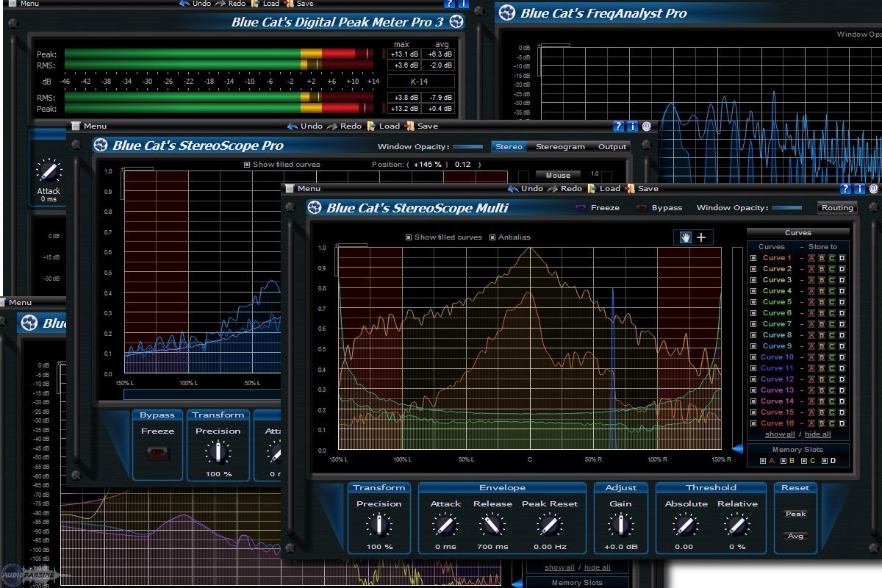Click the Release knob showing 700 ms
The height and width of the screenshot is (588, 882).
tap(492, 526)
